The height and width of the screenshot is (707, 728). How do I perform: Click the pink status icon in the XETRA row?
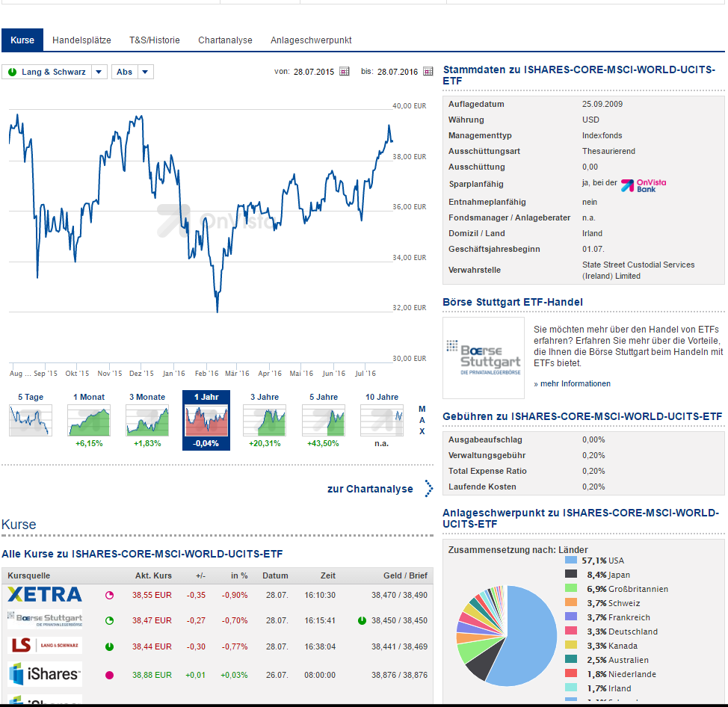click(109, 596)
